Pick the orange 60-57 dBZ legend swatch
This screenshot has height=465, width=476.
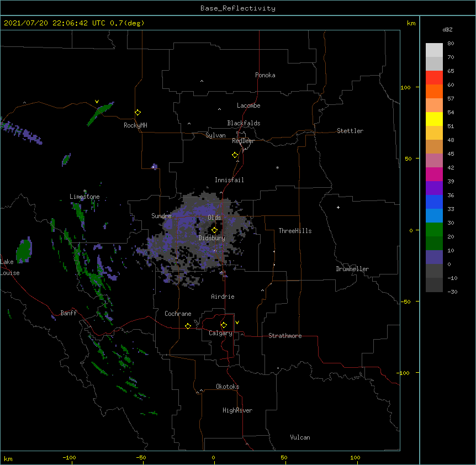coord(434,91)
